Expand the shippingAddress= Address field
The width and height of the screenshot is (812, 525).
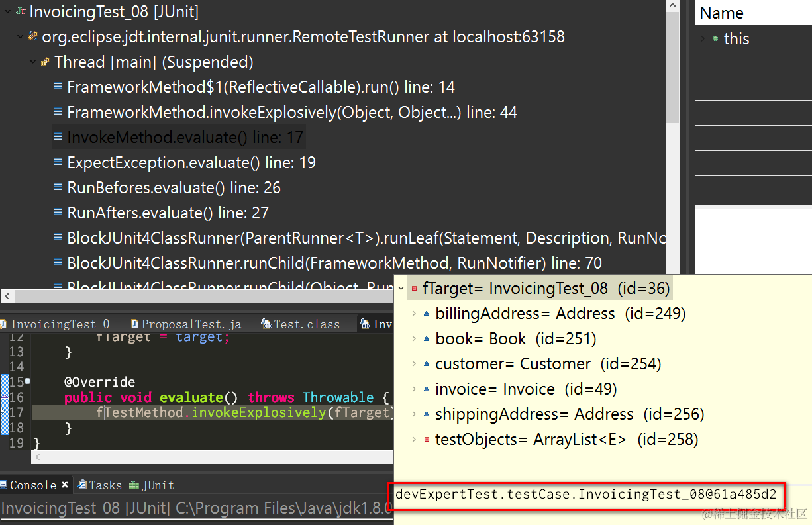pos(414,414)
